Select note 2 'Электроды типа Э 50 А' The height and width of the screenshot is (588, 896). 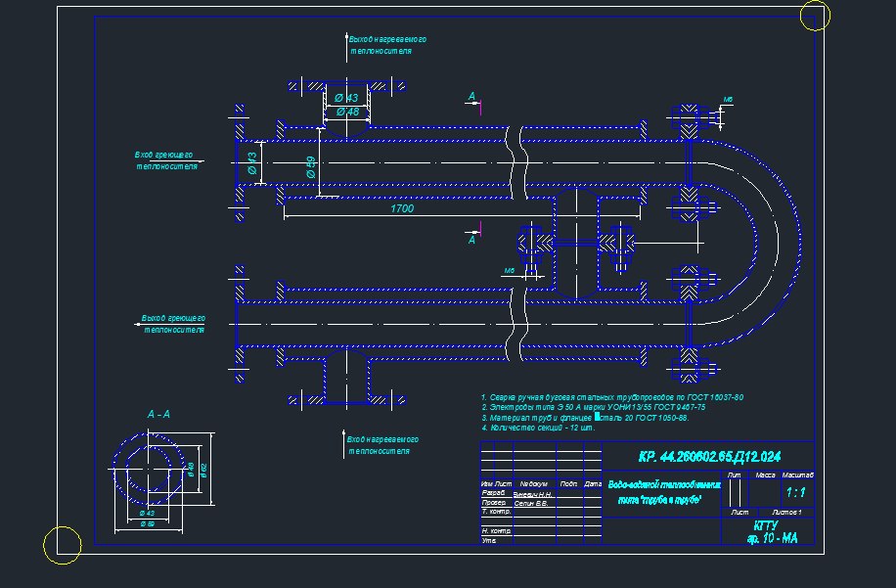click(x=593, y=407)
